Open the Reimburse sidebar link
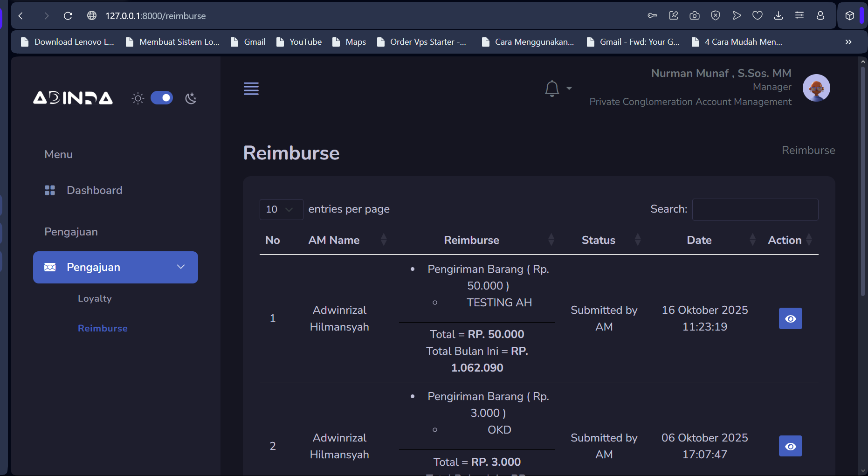Viewport: 868px width, 476px height. coord(103,328)
